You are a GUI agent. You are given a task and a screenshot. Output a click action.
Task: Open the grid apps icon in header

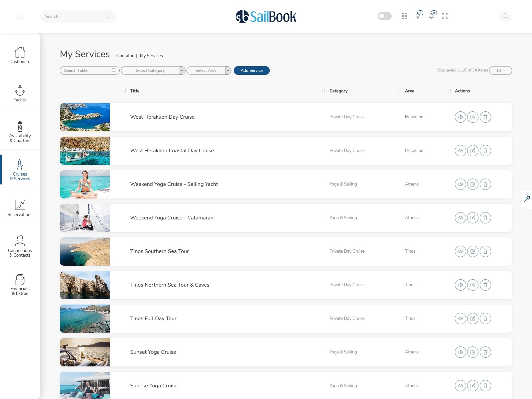tap(404, 16)
